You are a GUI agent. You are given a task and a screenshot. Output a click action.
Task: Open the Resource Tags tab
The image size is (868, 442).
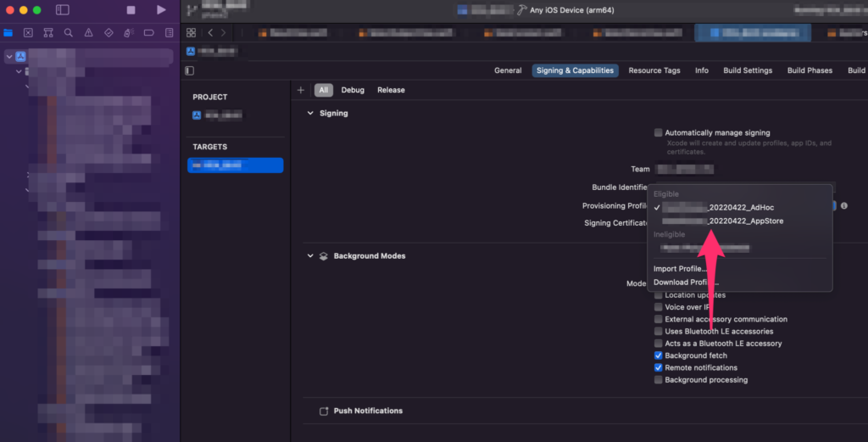(654, 70)
